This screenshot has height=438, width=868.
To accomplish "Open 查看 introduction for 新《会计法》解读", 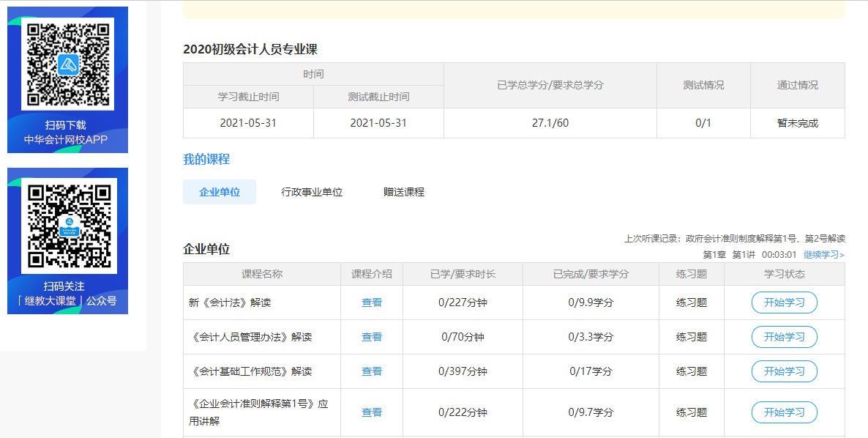I will click(x=371, y=302).
